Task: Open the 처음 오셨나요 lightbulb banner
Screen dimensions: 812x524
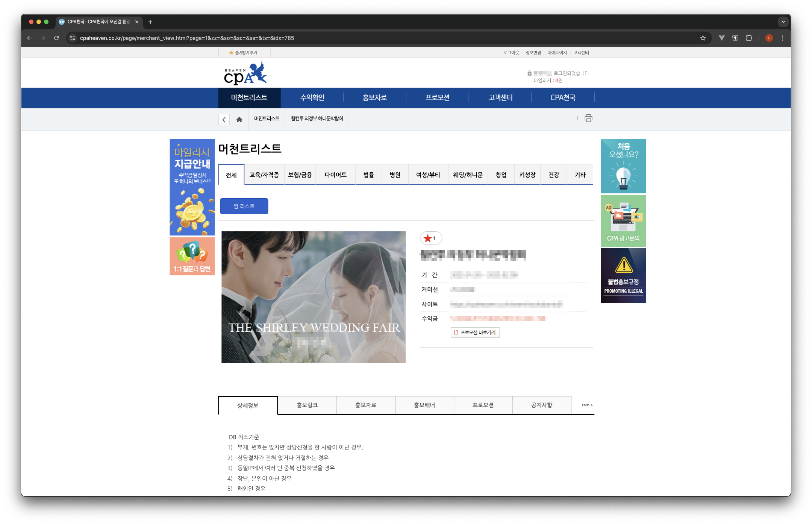Action: (x=623, y=166)
